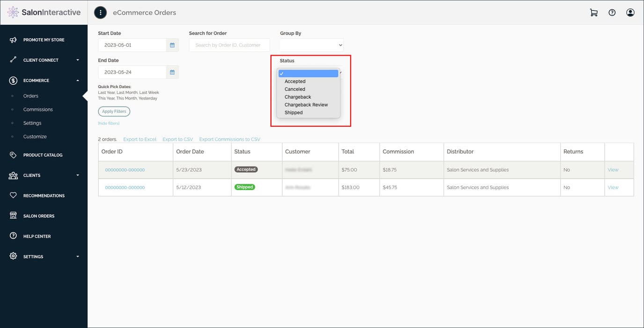Click the hide filters link

[109, 124]
